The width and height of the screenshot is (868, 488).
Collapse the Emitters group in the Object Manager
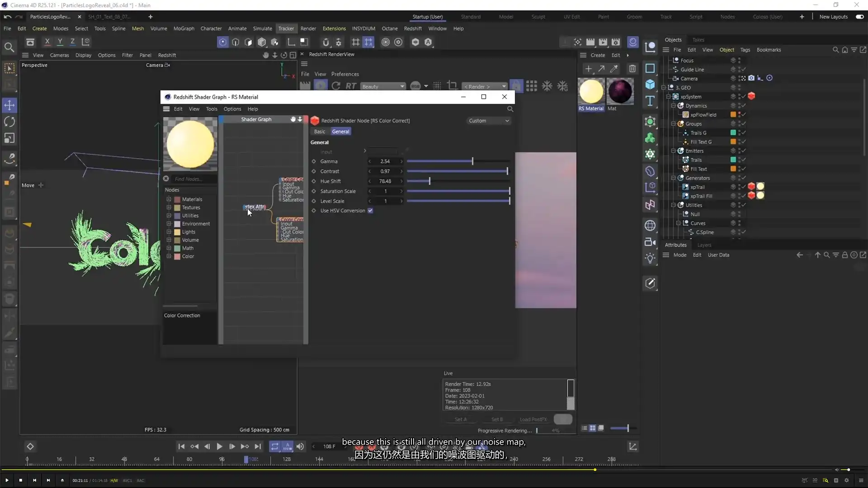(x=674, y=151)
